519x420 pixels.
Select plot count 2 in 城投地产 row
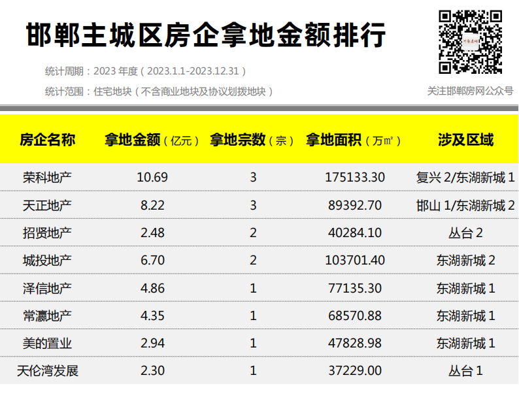[x=253, y=260]
